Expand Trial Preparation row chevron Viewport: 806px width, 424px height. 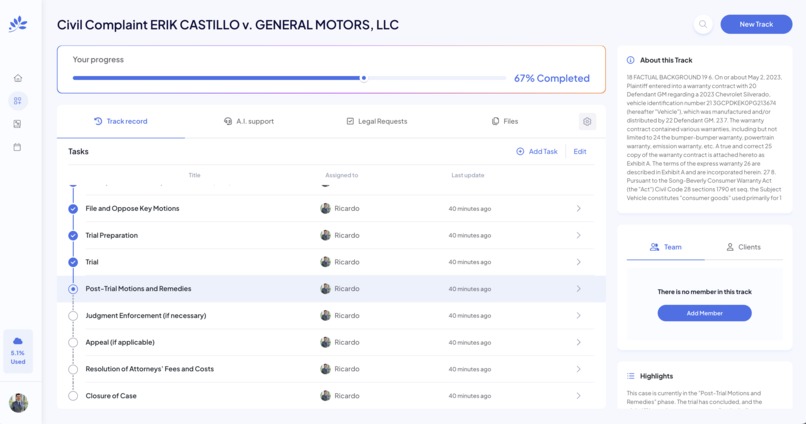point(578,235)
